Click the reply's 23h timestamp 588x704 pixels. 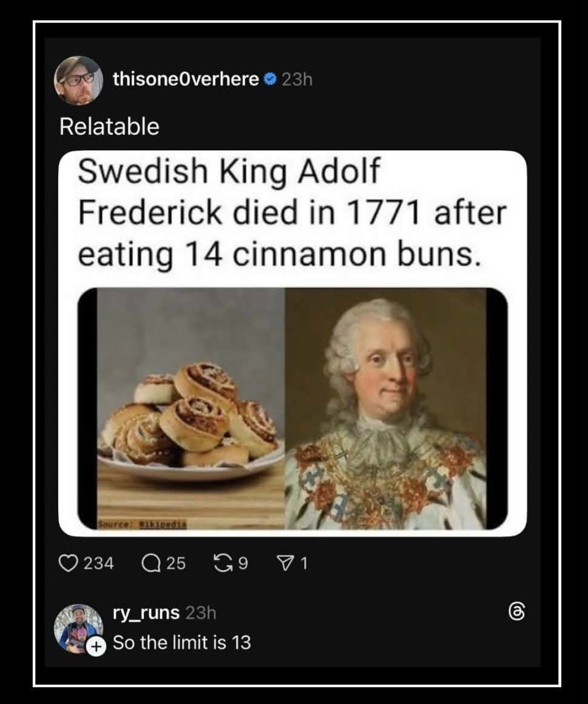click(200, 613)
